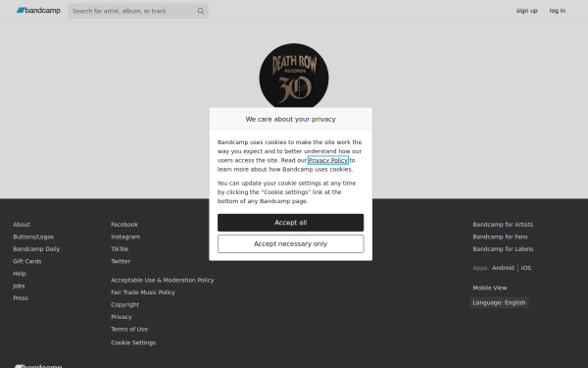The width and height of the screenshot is (588, 368).
Task: Visit Bandcamp Daily
Action: 36,249
